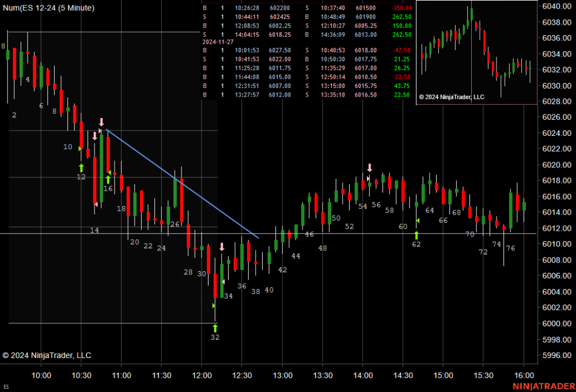The height and width of the screenshot is (392, 576).
Task: Select the 43.75 profit value in trade list
Action: 402,86
